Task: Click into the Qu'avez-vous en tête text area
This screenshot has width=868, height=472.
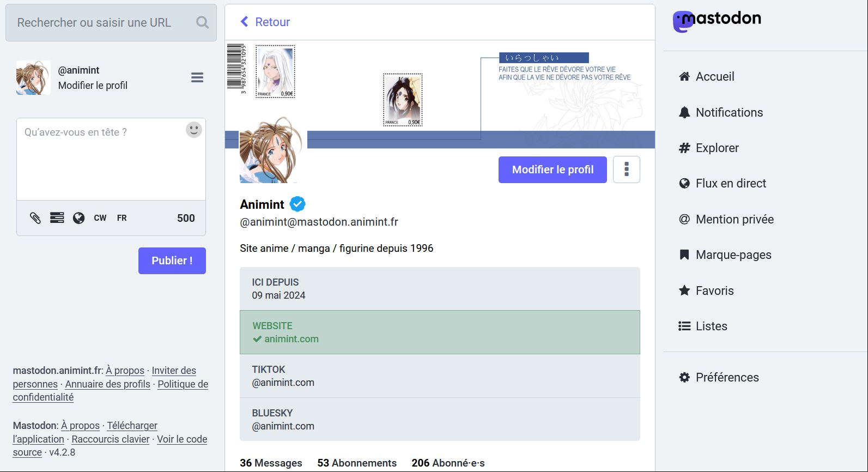Action: [111, 159]
